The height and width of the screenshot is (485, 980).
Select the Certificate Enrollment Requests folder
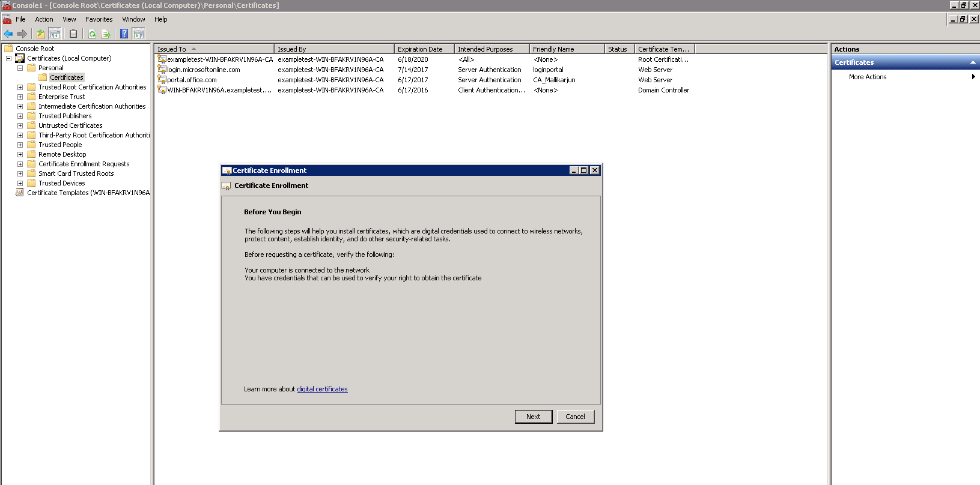click(84, 164)
